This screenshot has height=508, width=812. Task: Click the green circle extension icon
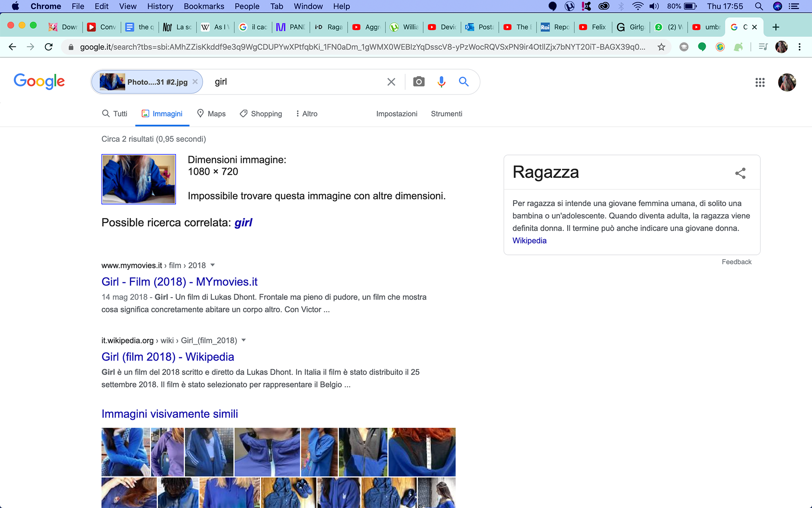pos(702,47)
